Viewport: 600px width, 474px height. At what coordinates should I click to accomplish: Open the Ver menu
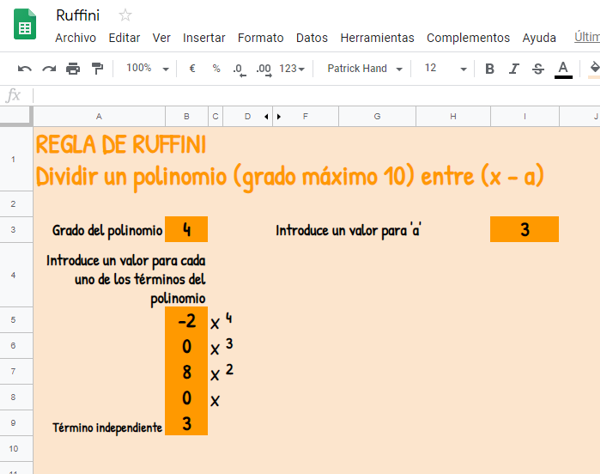(161, 38)
